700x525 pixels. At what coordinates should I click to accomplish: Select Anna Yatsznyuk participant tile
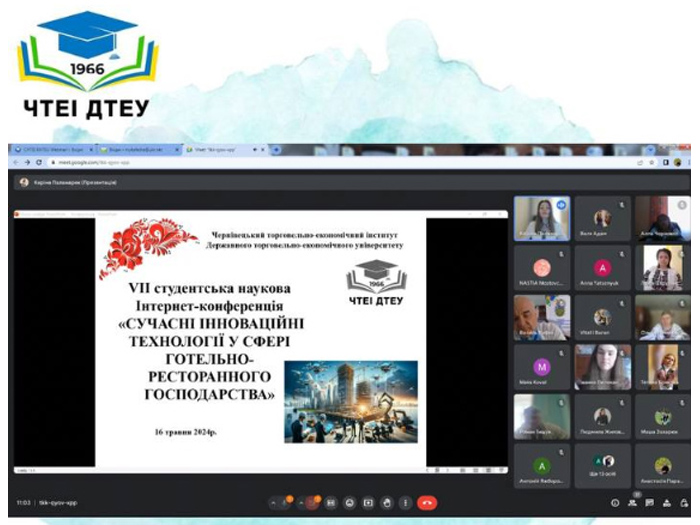click(x=602, y=269)
